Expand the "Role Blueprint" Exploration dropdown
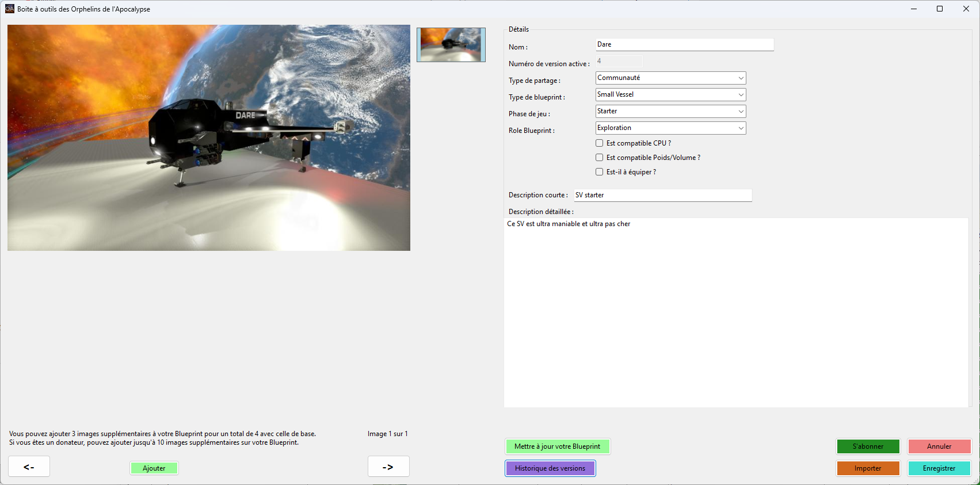This screenshot has height=485, width=980. [x=670, y=128]
